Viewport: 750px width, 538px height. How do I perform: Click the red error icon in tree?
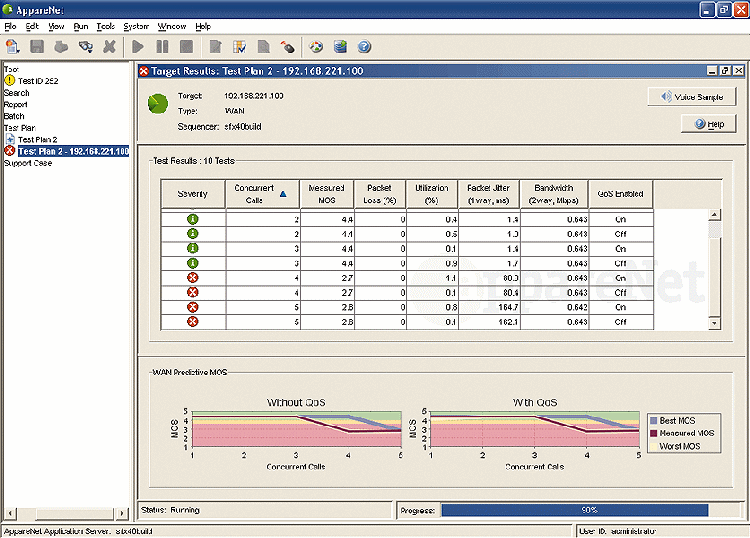[x=10, y=151]
